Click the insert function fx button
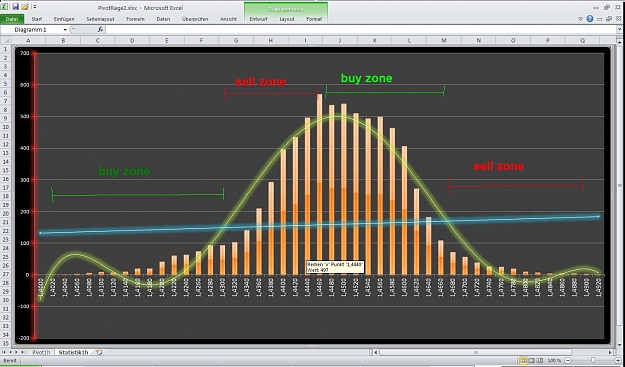This screenshot has width=625, height=367. pyautogui.click(x=100, y=30)
